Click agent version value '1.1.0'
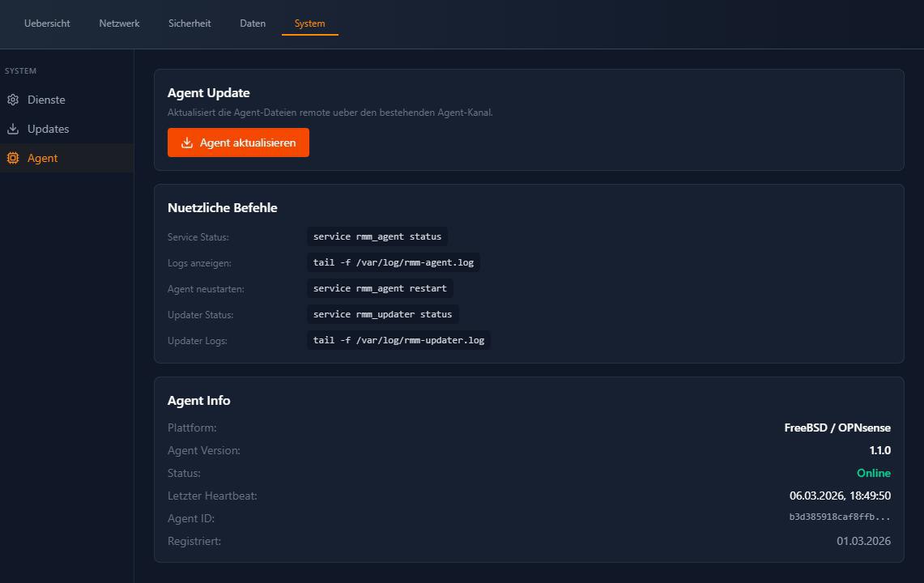This screenshot has width=924, height=583. point(879,450)
